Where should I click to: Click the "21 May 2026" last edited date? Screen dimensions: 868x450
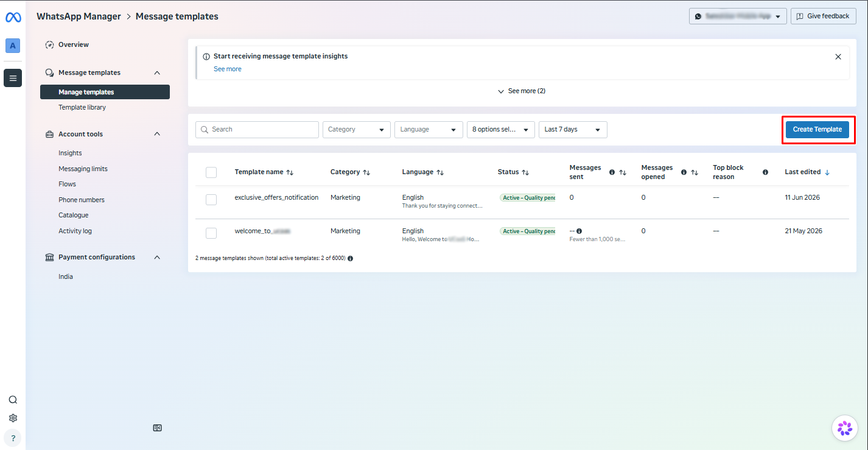(803, 231)
